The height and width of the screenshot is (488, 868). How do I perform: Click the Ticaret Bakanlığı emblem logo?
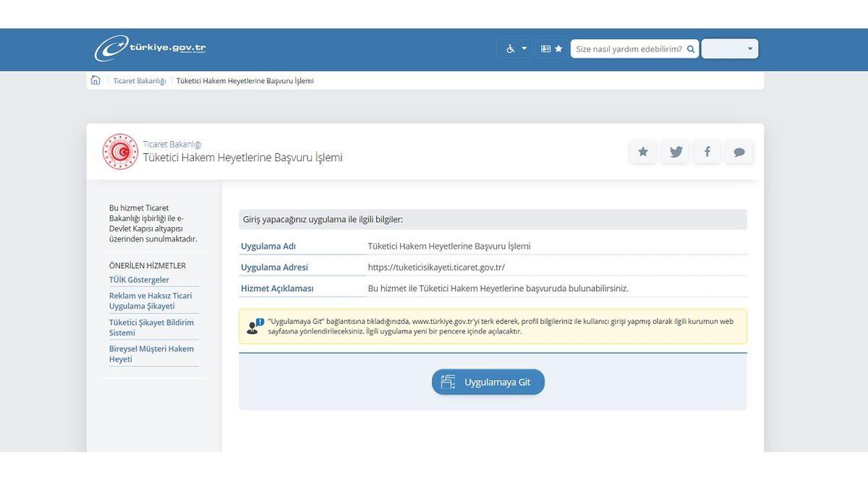click(119, 152)
